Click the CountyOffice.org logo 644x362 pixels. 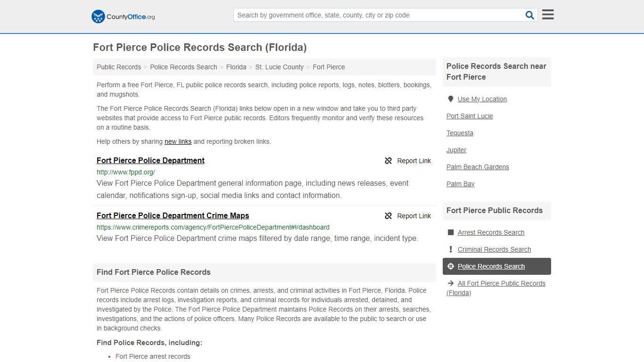pyautogui.click(x=123, y=16)
